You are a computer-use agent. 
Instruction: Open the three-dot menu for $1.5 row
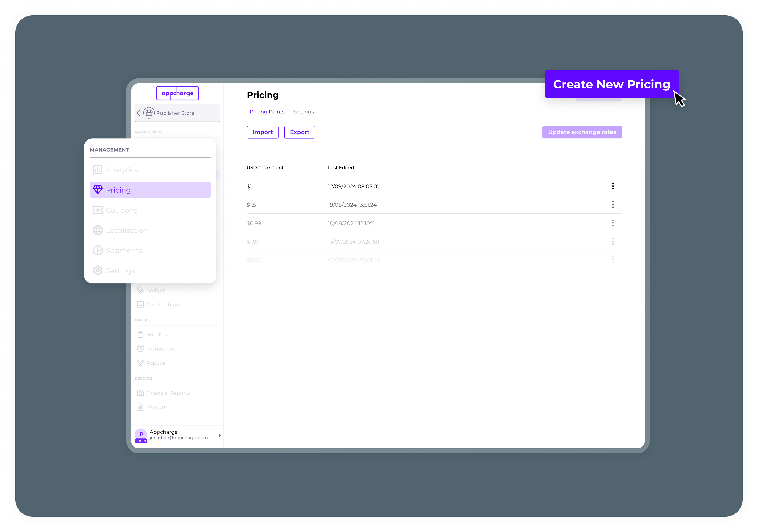pyautogui.click(x=613, y=205)
